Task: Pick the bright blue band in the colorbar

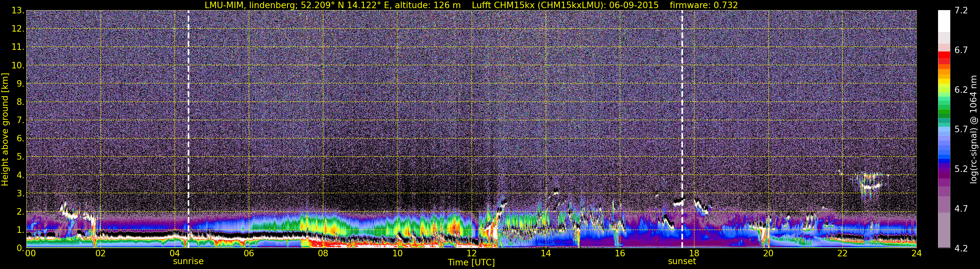Action: tap(944, 157)
